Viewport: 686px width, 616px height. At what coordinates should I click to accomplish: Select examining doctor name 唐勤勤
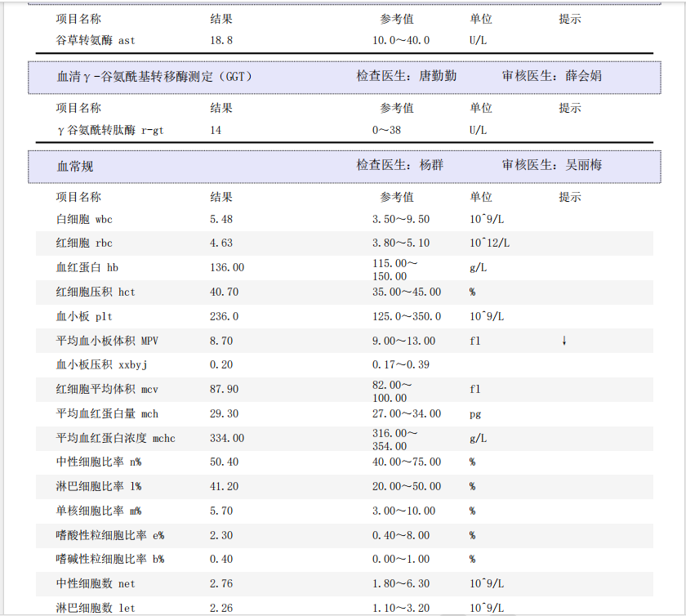[x=438, y=77]
